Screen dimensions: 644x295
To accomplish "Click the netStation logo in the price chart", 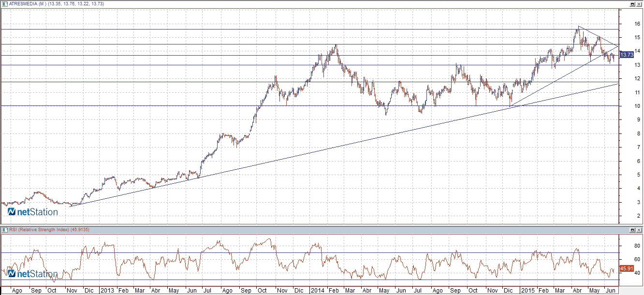I will [x=32, y=212].
